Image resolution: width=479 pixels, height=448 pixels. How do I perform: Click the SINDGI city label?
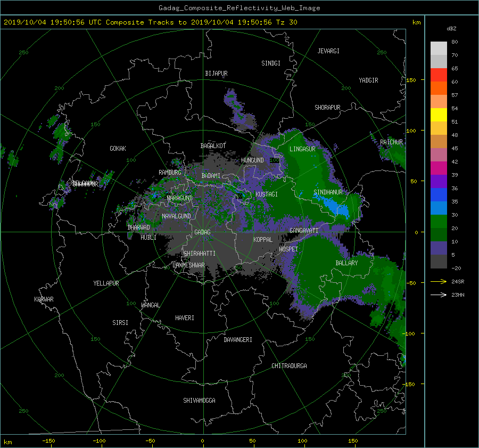(x=271, y=63)
